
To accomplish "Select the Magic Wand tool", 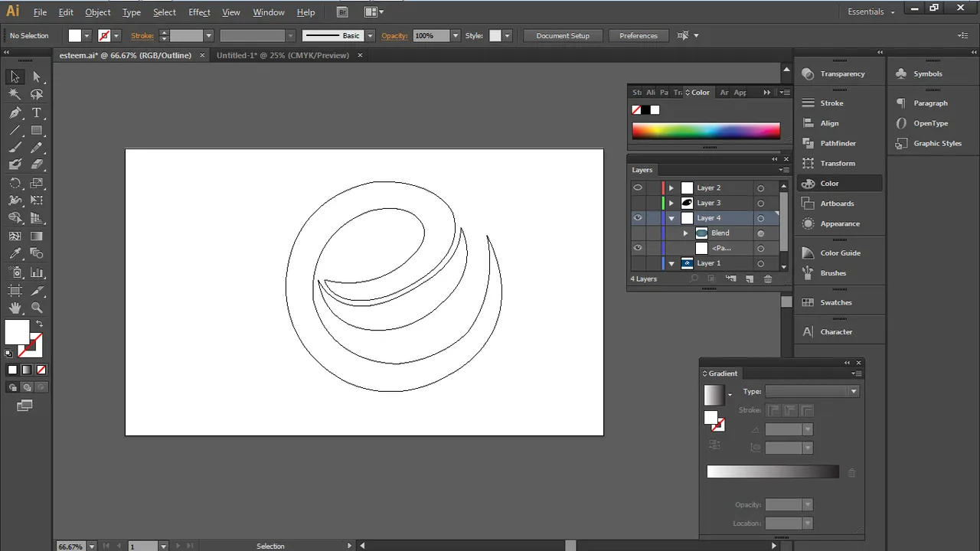I will (15, 94).
